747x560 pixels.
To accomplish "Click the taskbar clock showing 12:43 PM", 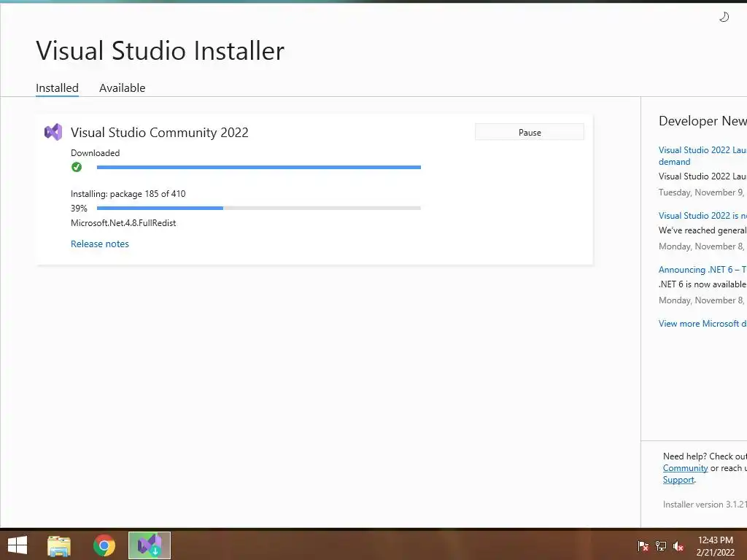I will 715,545.
